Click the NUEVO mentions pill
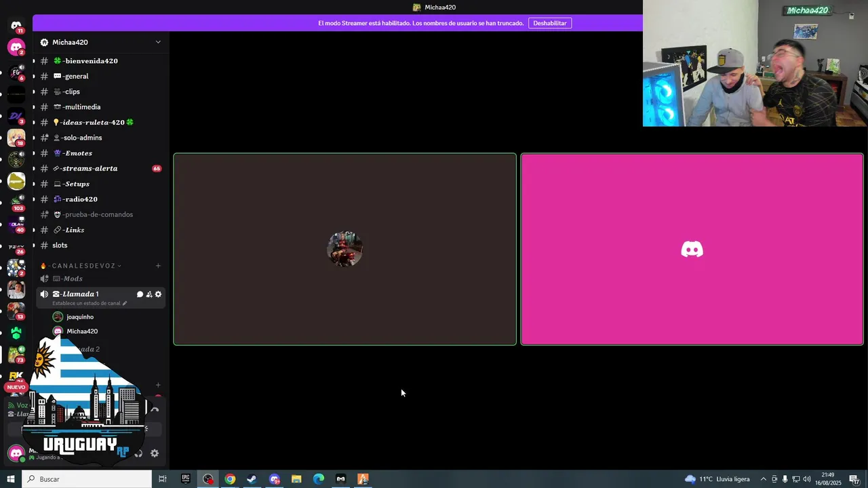The image size is (868, 488). (x=16, y=387)
